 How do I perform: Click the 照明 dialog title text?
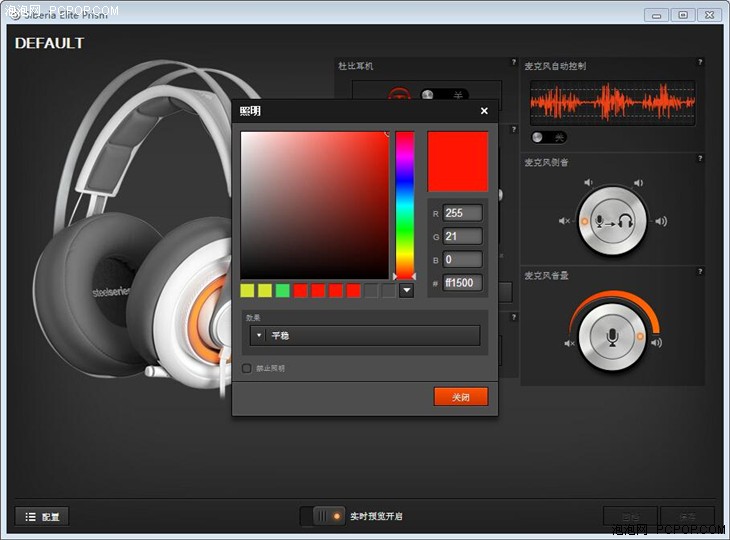tap(250, 111)
